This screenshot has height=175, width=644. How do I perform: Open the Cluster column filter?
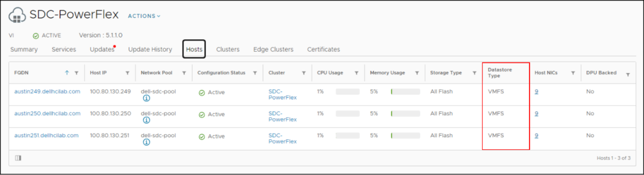tap(304, 73)
